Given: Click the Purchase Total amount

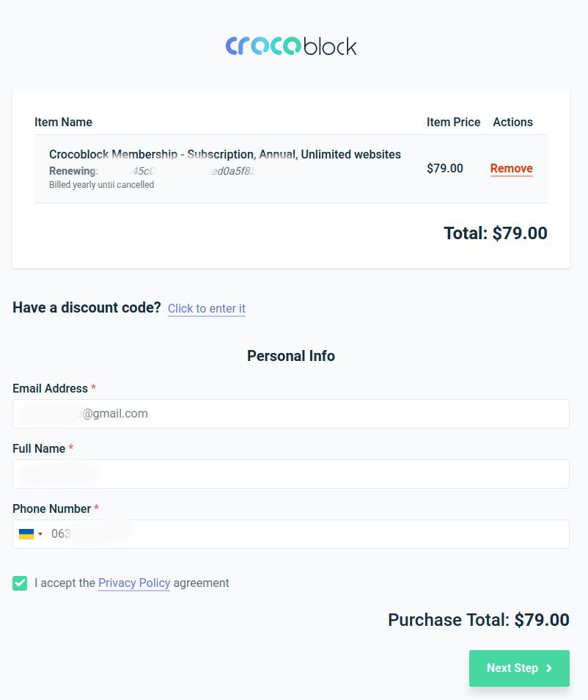Looking at the screenshot, I should coord(542,620).
